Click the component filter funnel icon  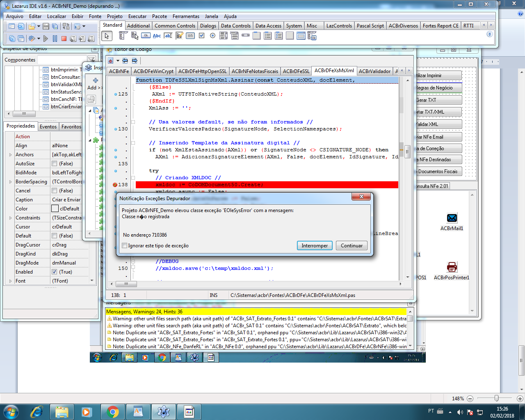(92, 60)
